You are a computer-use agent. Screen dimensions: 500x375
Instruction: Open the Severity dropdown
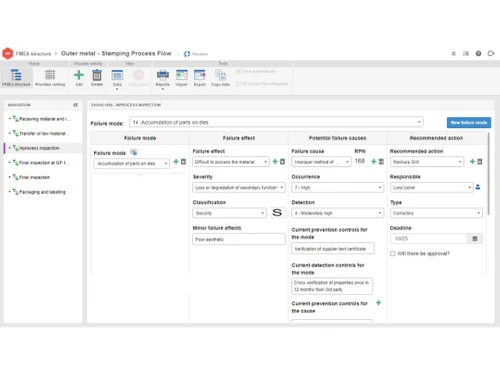pyautogui.click(x=239, y=188)
